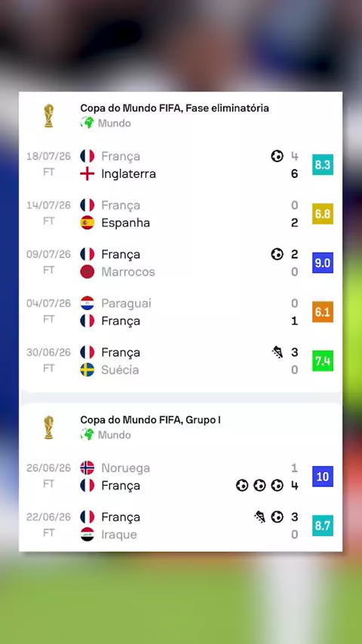Click the Norway flag beside Noruega
The width and height of the screenshot is (362, 644).
pyautogui.click(x=87, y=468)
